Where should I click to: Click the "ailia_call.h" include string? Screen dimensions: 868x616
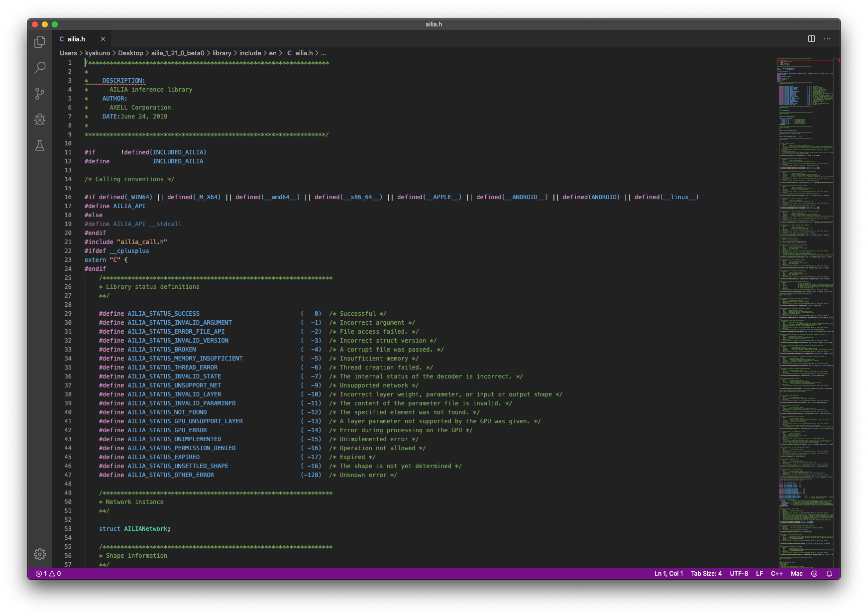pyautogui.click(x=142, y=242)
